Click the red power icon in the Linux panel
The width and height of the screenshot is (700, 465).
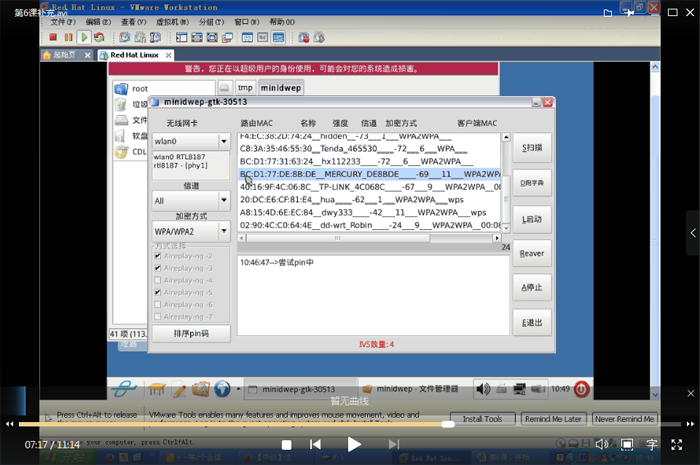click(x=581, y=389)
